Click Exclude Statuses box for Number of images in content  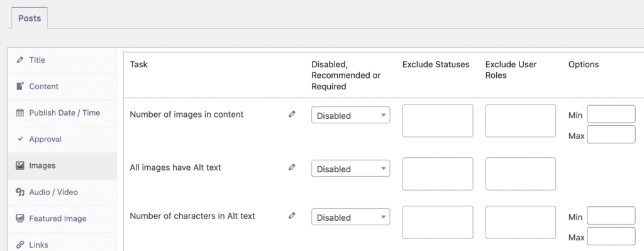click(438, 121)
